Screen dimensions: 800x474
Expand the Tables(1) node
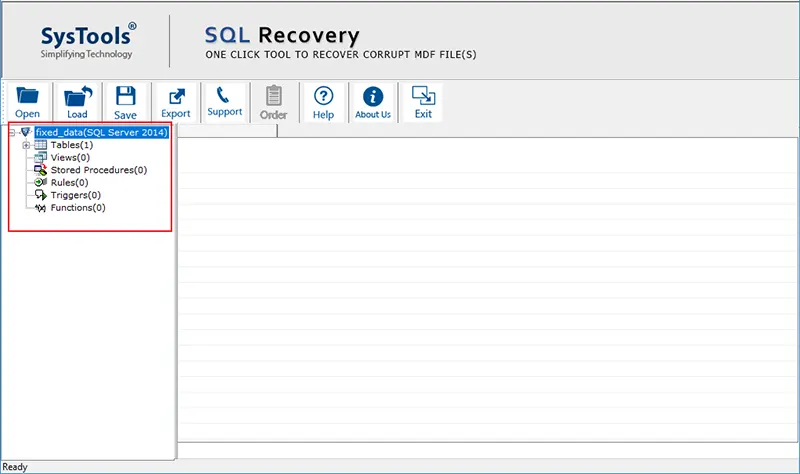pyautogui.click(x=26, y=145)
